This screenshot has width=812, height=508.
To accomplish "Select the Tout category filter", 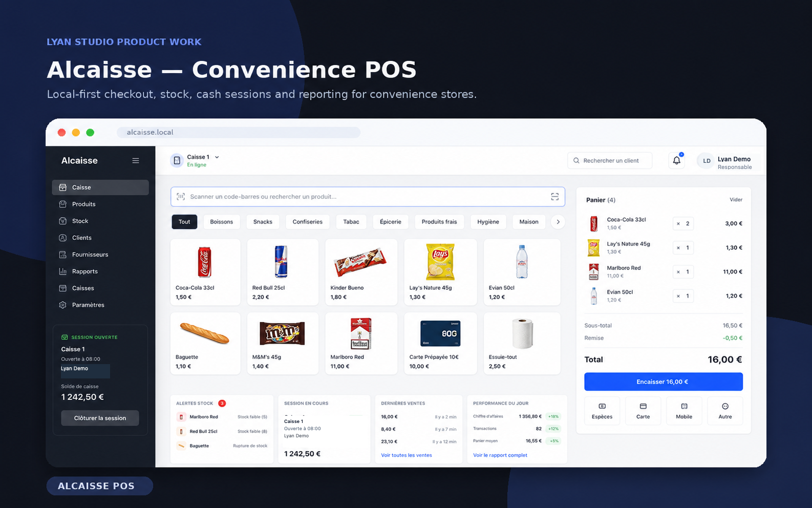I will tap(184, 222).
